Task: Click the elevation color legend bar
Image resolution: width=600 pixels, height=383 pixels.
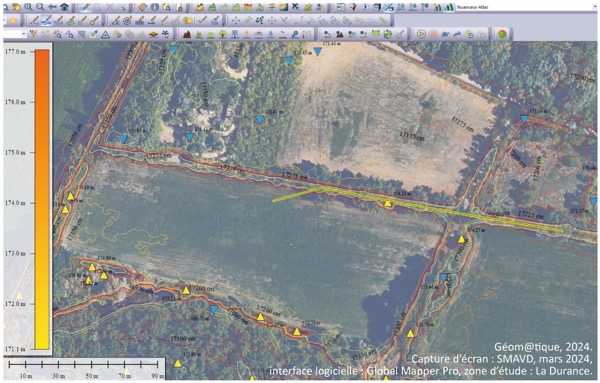Action: (42, 199)
